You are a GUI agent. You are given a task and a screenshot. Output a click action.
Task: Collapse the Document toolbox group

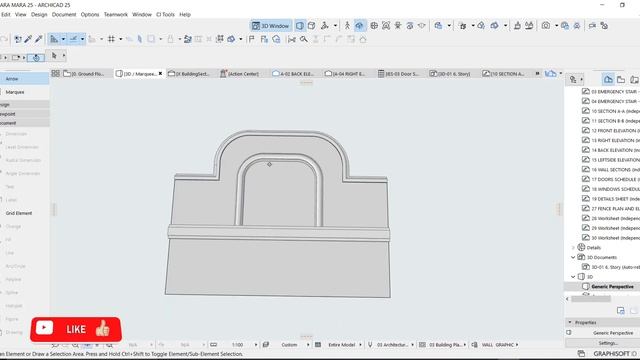click(x=24, y=123)
